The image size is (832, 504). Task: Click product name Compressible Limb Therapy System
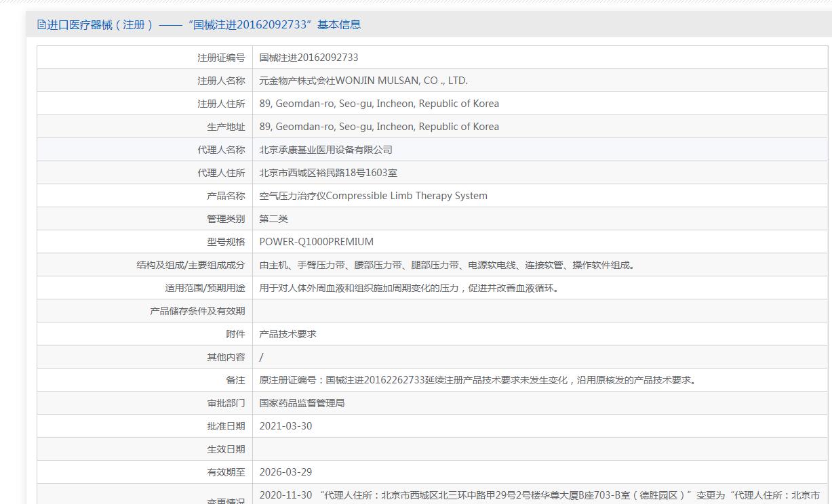373,196
